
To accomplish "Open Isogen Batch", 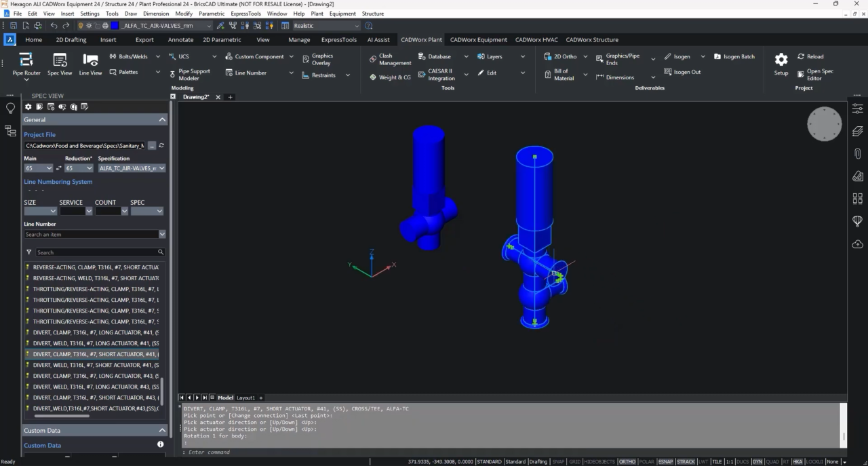I will click(x=734, y=57).
